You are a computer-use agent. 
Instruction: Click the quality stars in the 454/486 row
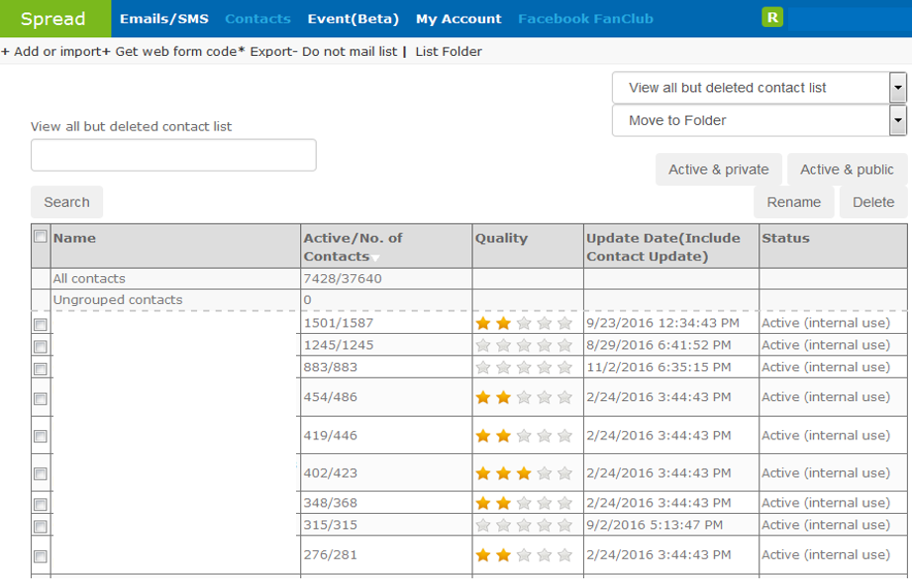click(x=523, y=397)
